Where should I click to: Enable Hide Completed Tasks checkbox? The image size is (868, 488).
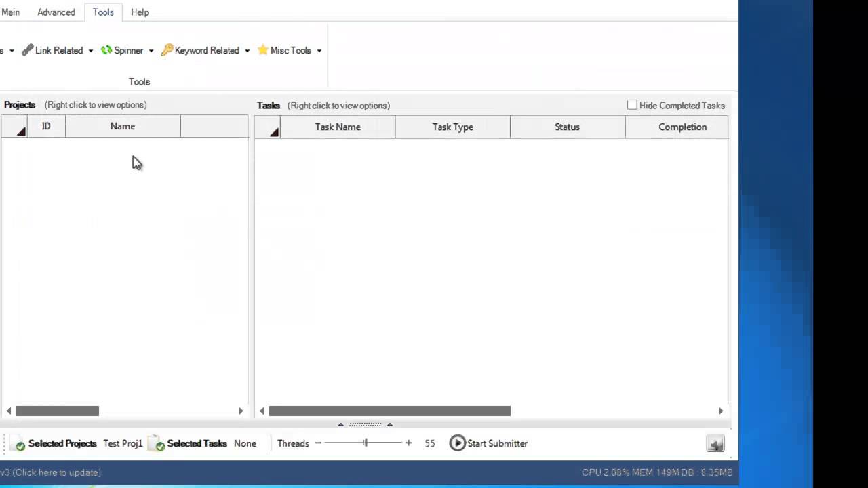(x=632, y=105)
